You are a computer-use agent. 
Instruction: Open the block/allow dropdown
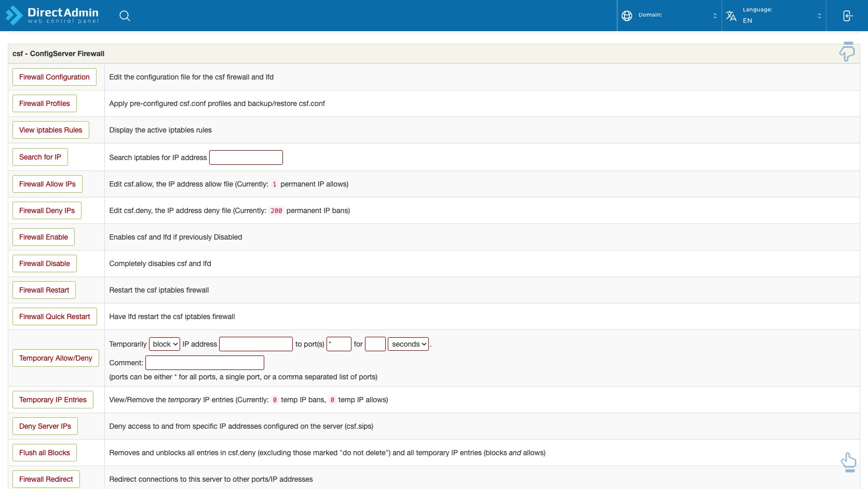(165, 344)
